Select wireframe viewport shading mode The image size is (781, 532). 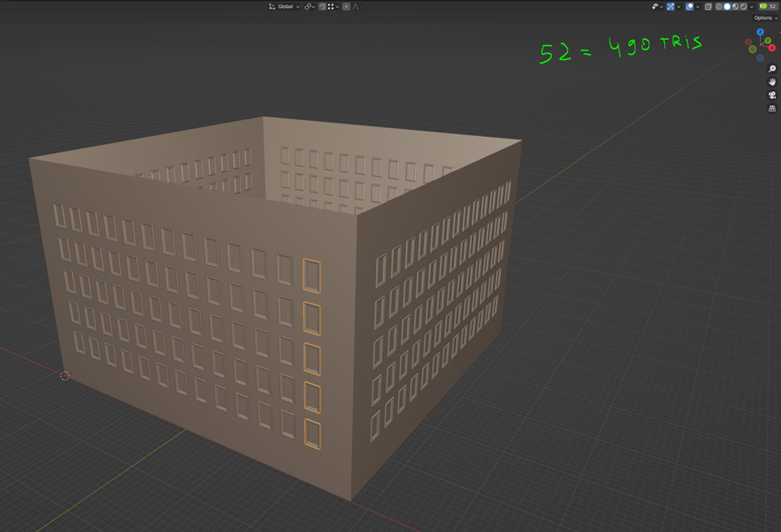coord(719,6)
